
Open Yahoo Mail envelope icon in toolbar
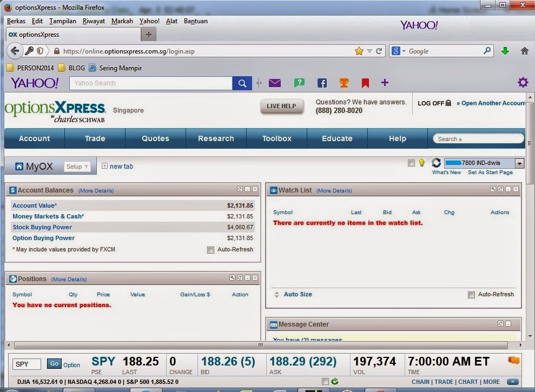(x=275, y=83)
